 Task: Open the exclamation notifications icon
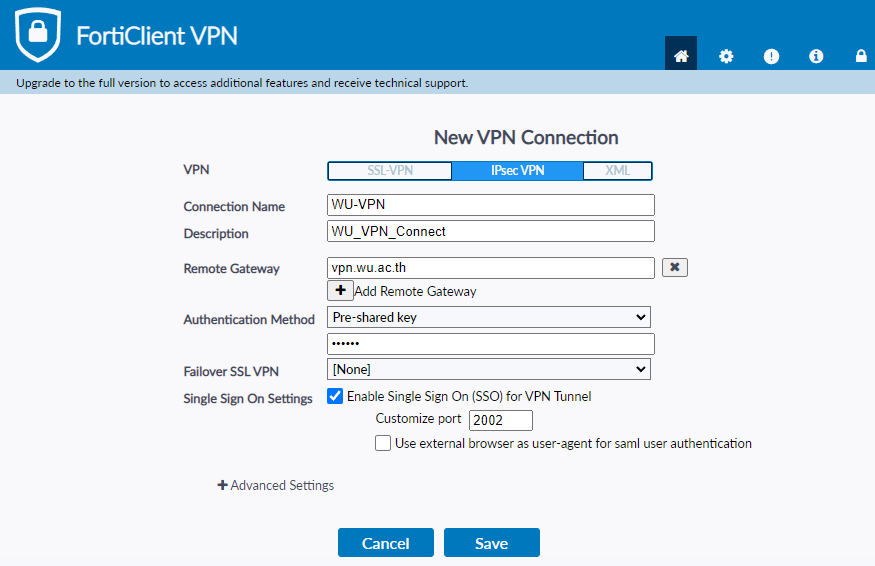(771, 56)
